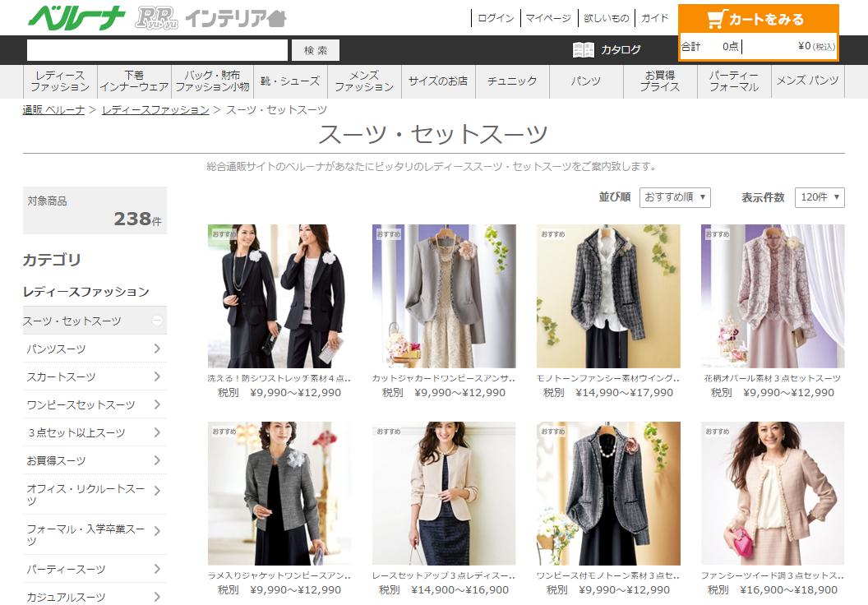This screenshot has width=868, height=605.
Task: Select オフィス・リクルートスーツ category
Action: (94, 494)
